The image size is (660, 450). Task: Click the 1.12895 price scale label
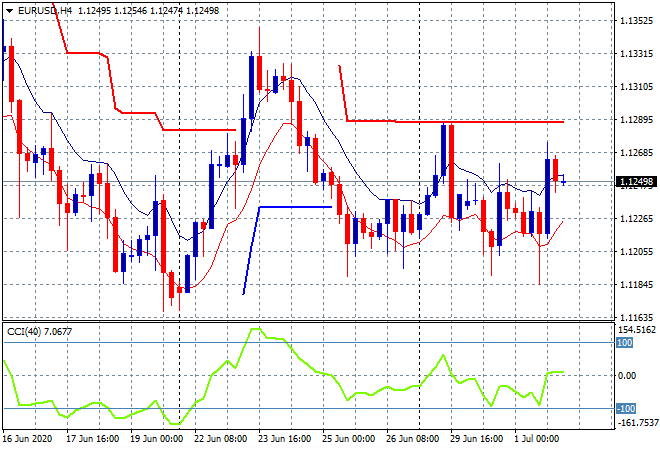tap(637, 120)
